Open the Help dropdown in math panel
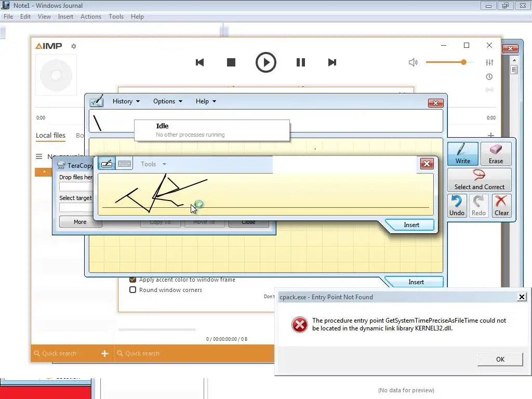This screenshot has width=532, height=399. pos(206,101)
